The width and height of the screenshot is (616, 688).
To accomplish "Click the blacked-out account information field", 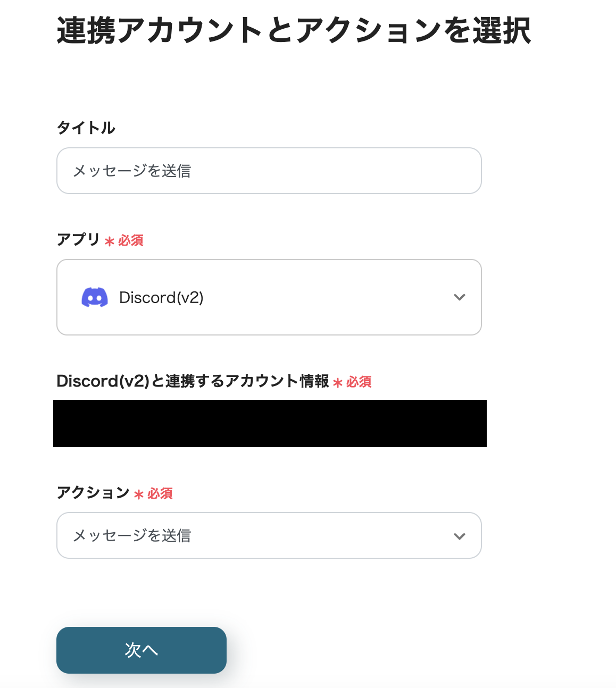I will pos(269,423).
